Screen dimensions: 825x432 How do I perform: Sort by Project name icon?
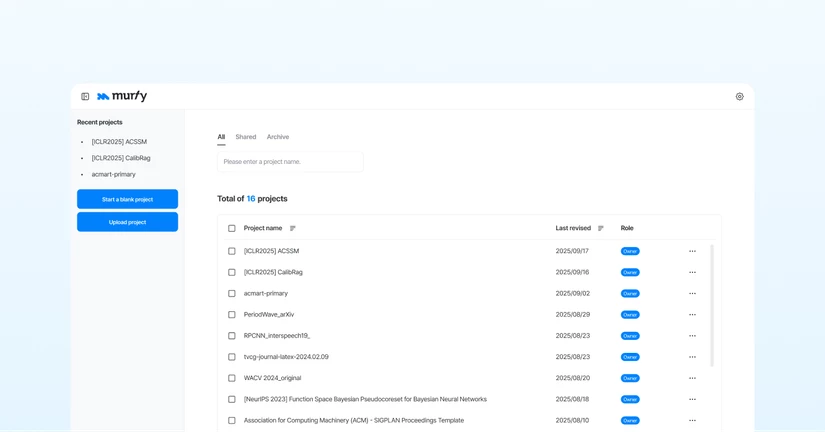pyautogui.click(x=293, y=228)
